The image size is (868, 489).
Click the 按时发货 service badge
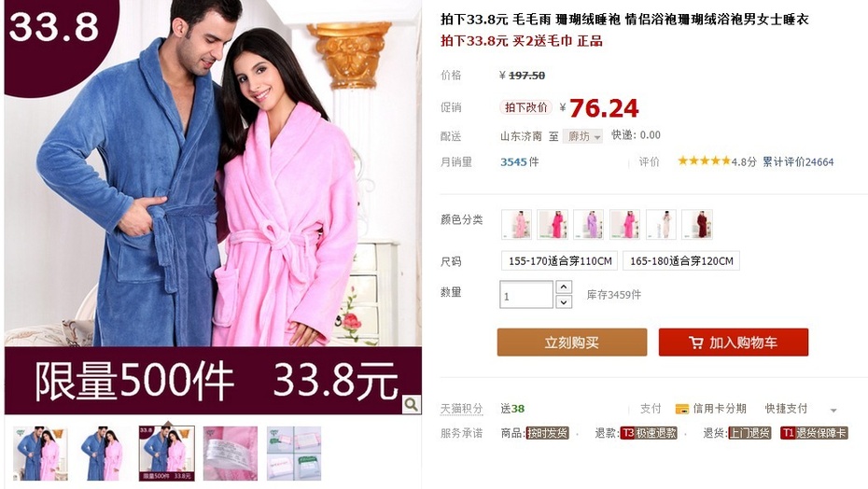tap(547, 433)
